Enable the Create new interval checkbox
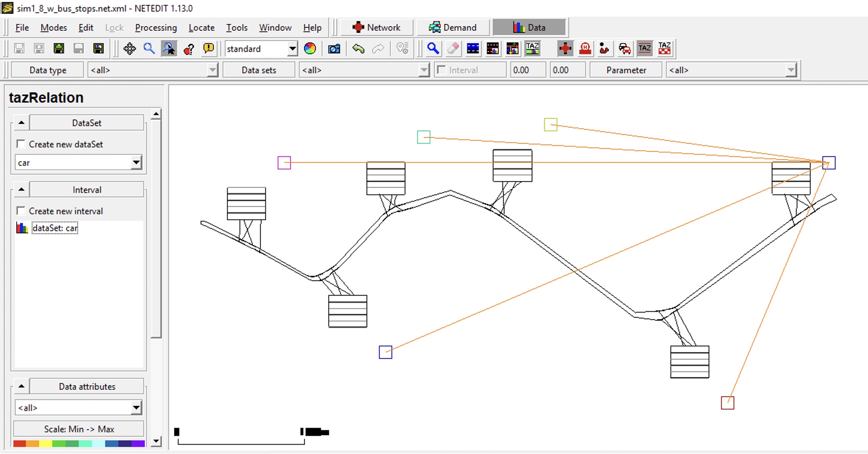Viewport: 868px width, 454px height. pyautogui.click(x=21, y=211)
